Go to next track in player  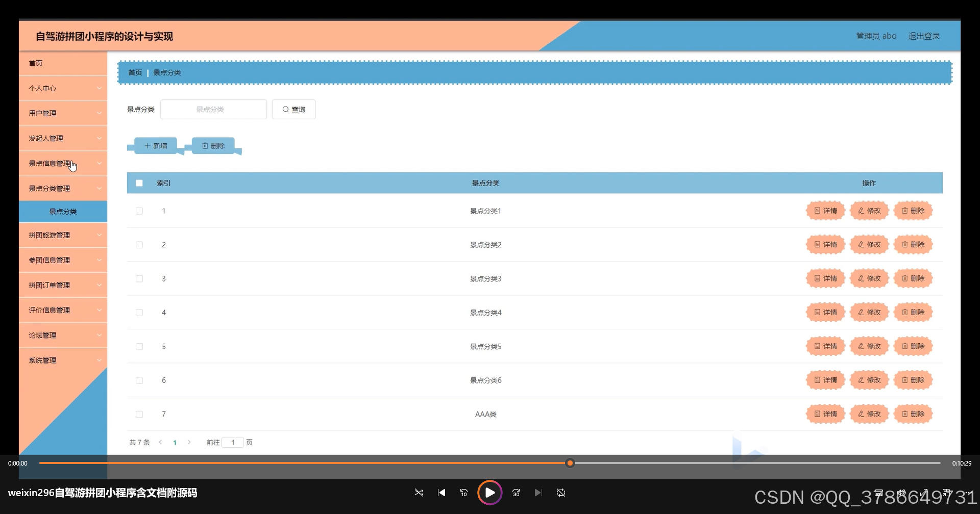click(x=538, y=493)
